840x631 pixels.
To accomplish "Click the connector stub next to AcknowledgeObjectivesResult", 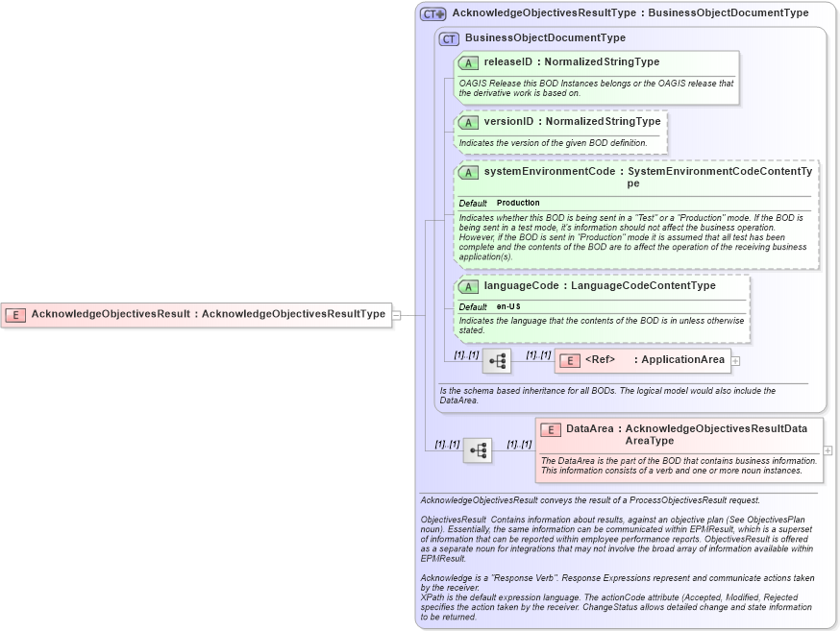I will 395,314.
